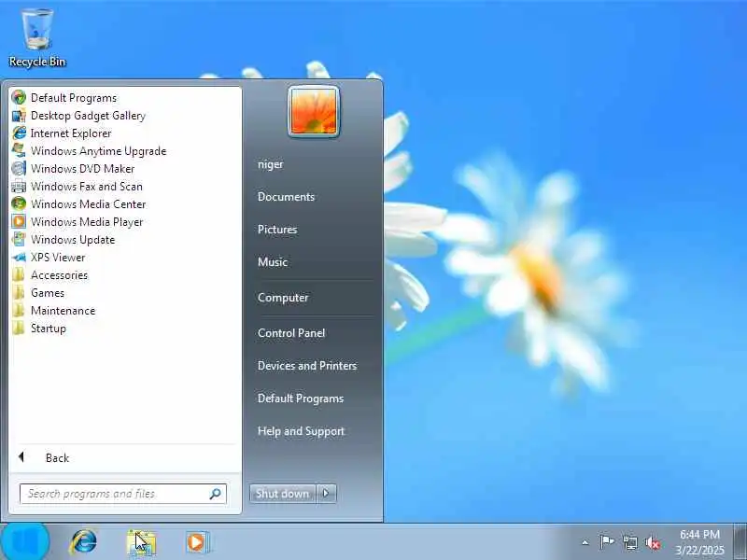Select the 'Windows Anytime Upgrade' text label

[x=99, y=151]
